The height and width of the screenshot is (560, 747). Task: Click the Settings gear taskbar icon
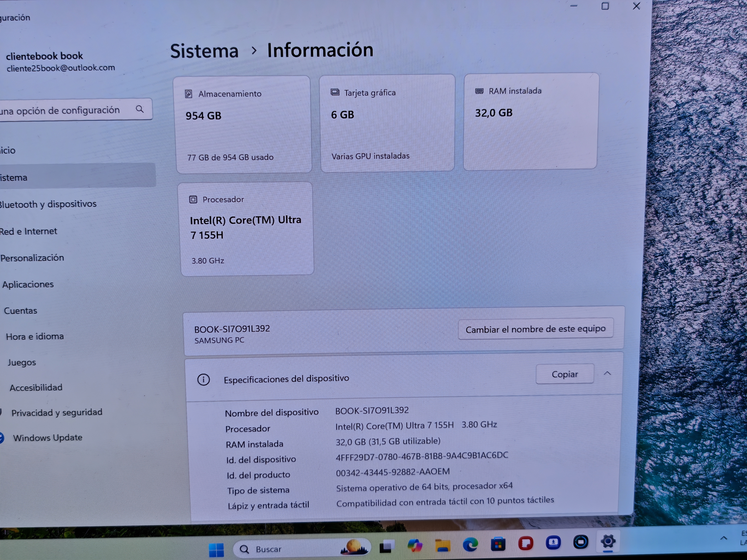pos(608,542)
